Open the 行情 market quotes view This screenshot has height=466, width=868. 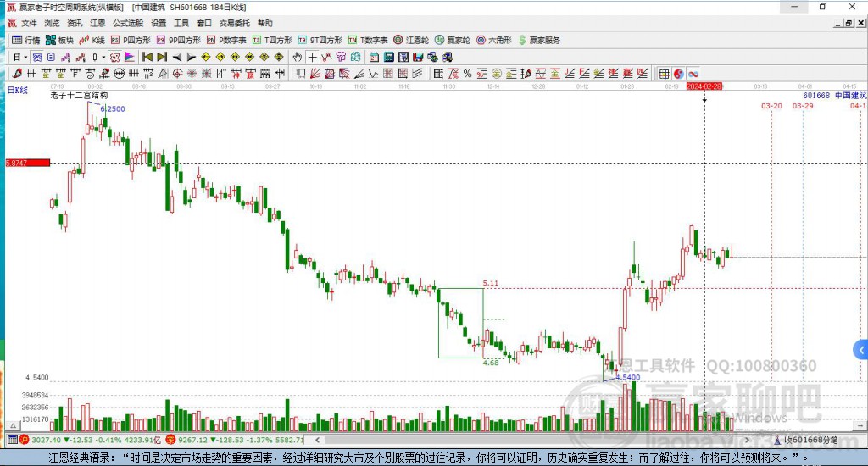[x=26, y=40]
